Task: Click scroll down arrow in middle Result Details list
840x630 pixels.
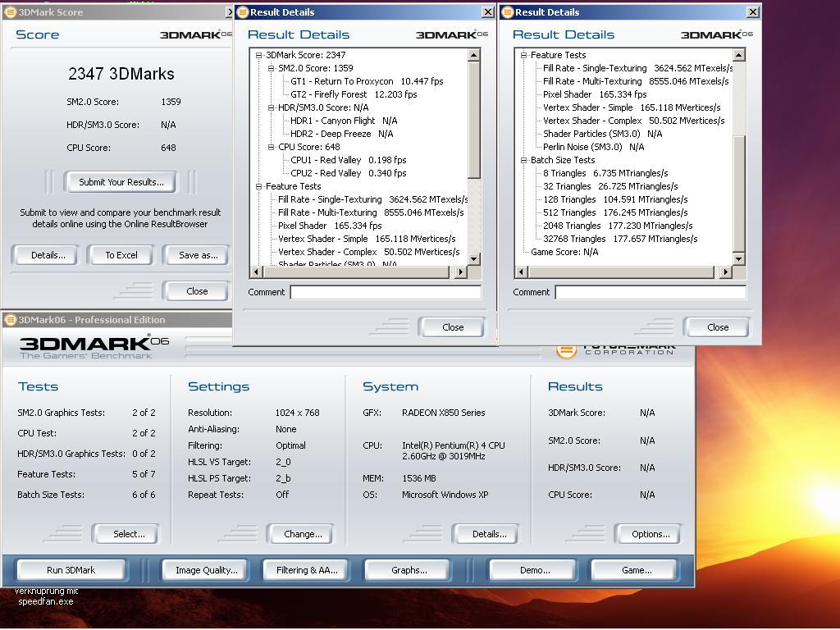Action: tap(474, 258)
